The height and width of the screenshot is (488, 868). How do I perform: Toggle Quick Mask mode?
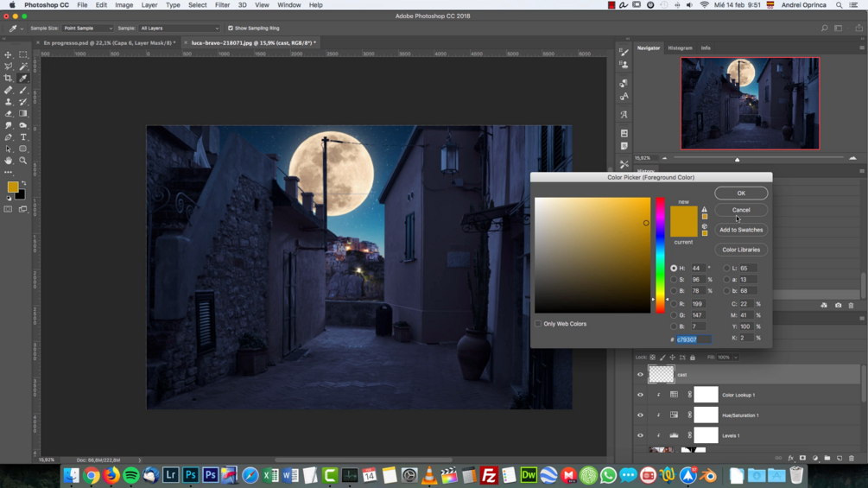pos(9,209)
